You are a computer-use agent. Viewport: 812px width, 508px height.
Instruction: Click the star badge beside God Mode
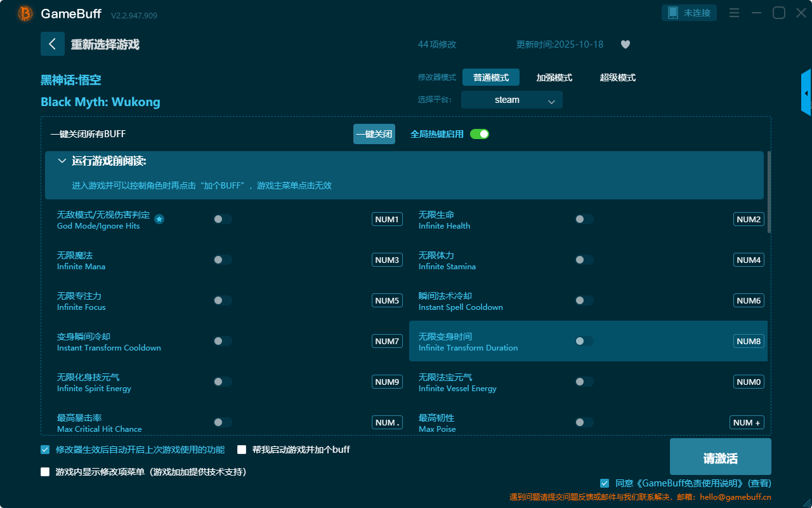pyautogui.click(x=159, y=219)
